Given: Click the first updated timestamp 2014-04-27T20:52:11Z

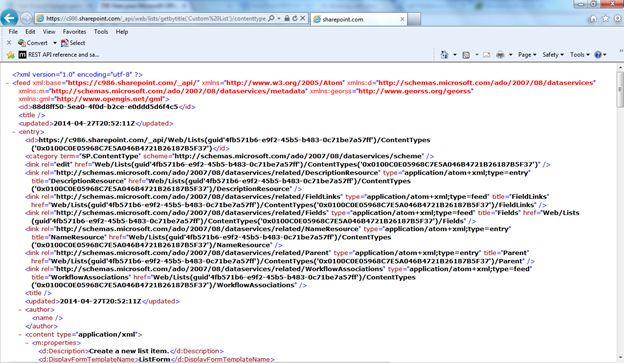Looking at the screenshot, I should point(94,123).
